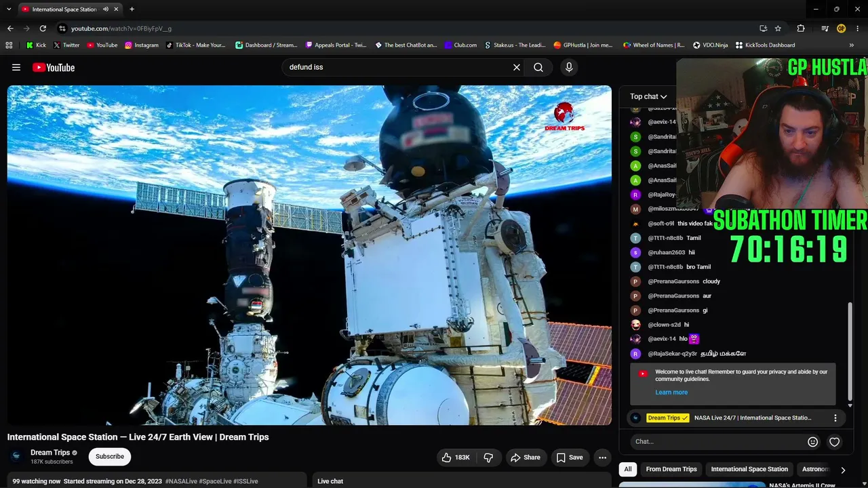868x488 pixels.
Task: Open the Kick bookmark
Action: 36,45
